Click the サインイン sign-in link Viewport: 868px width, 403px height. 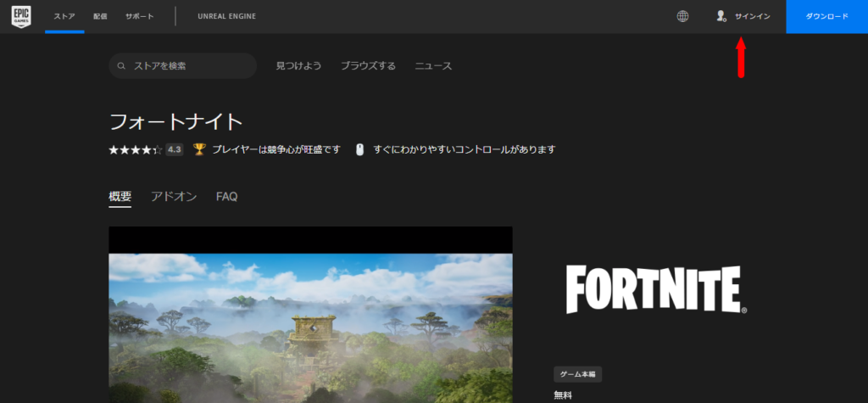[x=753, y=17]
